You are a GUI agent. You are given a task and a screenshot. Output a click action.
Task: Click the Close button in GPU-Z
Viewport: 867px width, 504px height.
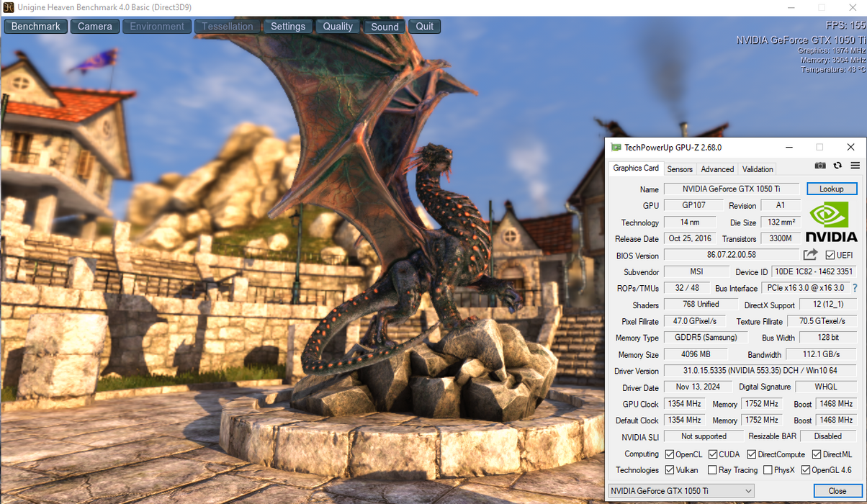837,491
